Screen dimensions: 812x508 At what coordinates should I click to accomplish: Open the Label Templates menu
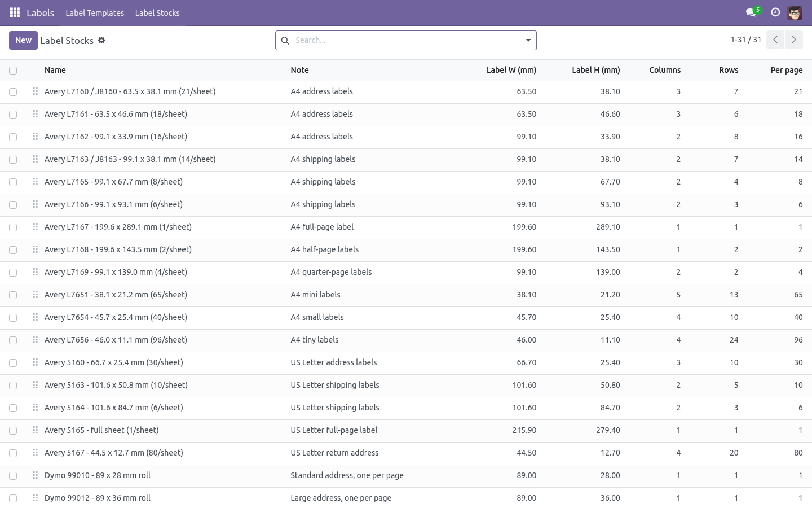pyautogui.click(x=95, y=12)
